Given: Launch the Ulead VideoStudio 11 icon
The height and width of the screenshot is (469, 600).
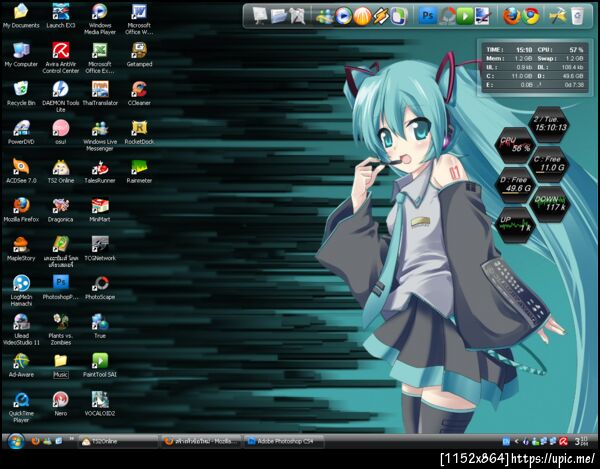Looking at the screenshot, I should pyautogui.click(x=21, y=329).
